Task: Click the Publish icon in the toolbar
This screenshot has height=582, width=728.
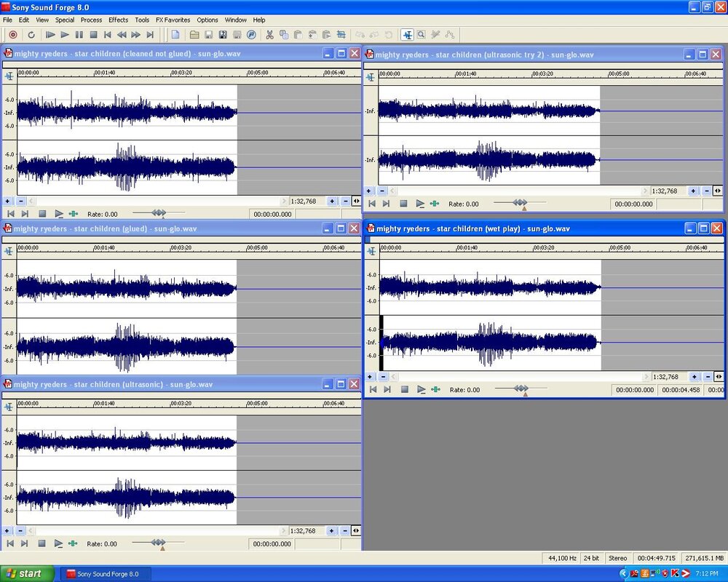Action: pyautogui.click(x=251, y=35)
